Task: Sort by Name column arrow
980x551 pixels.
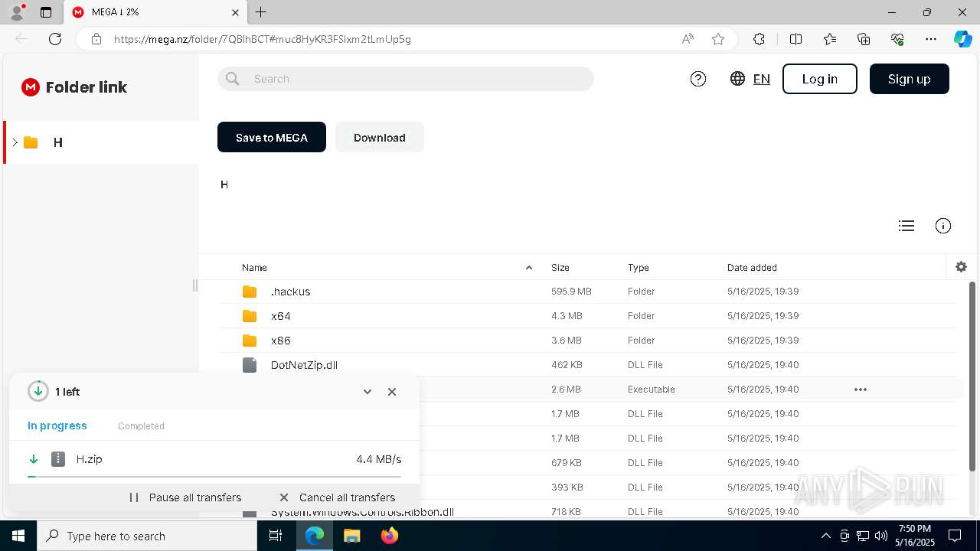Action: [x=529, y=268]
